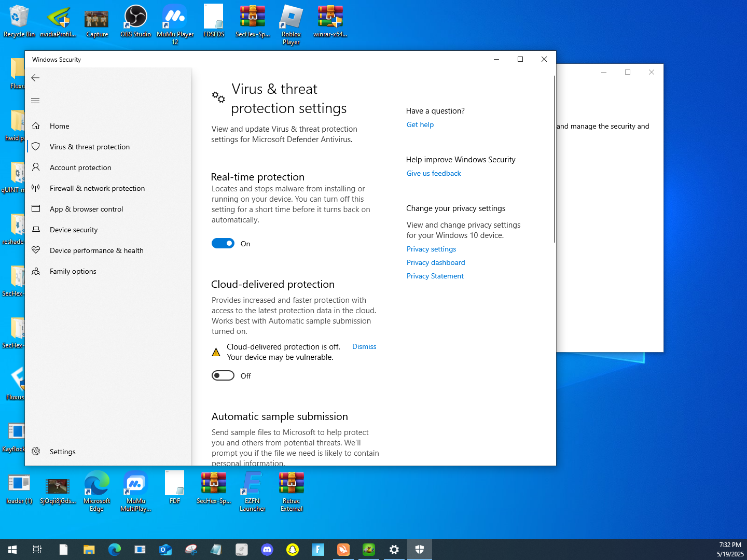Open Privacy dashboard link
747x560 pixels.
(x=436, y=262)
